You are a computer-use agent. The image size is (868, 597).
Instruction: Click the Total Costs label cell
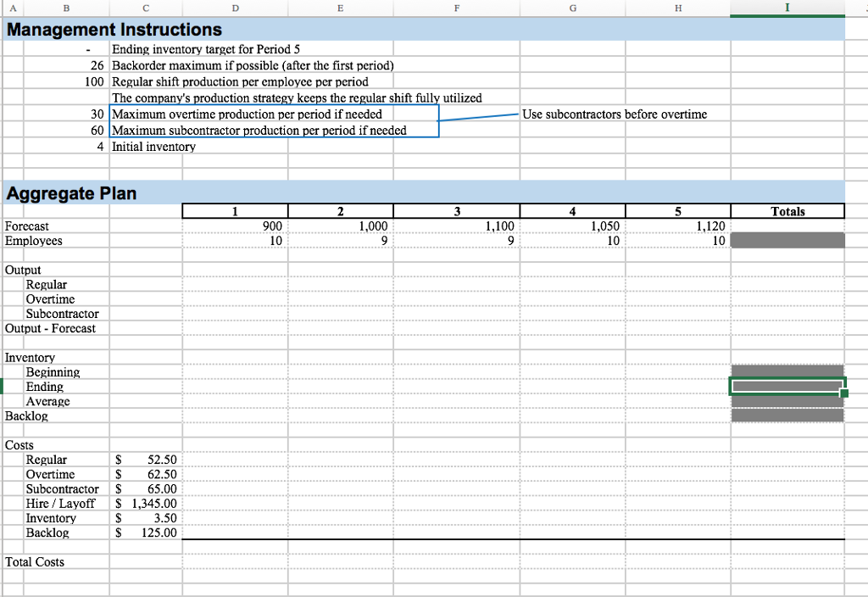(x=35, y=561)
